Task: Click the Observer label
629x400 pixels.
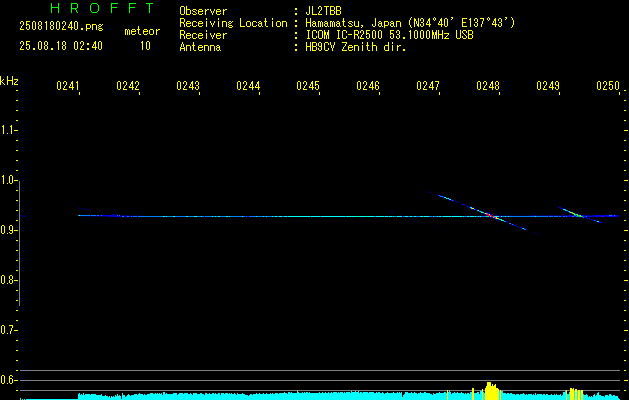Action: coord(203,11)
